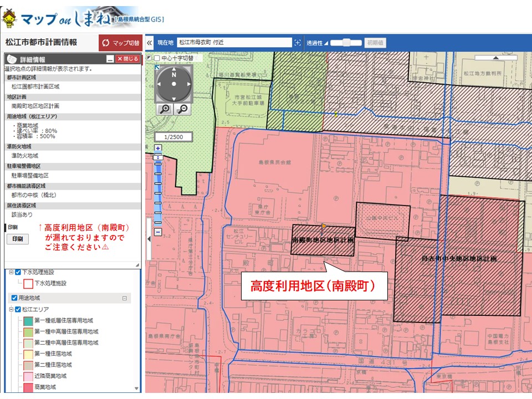Collapse the 下水処理施設 tree node
This screenshot has width=532, height=399.
click(x=11, y=272)
